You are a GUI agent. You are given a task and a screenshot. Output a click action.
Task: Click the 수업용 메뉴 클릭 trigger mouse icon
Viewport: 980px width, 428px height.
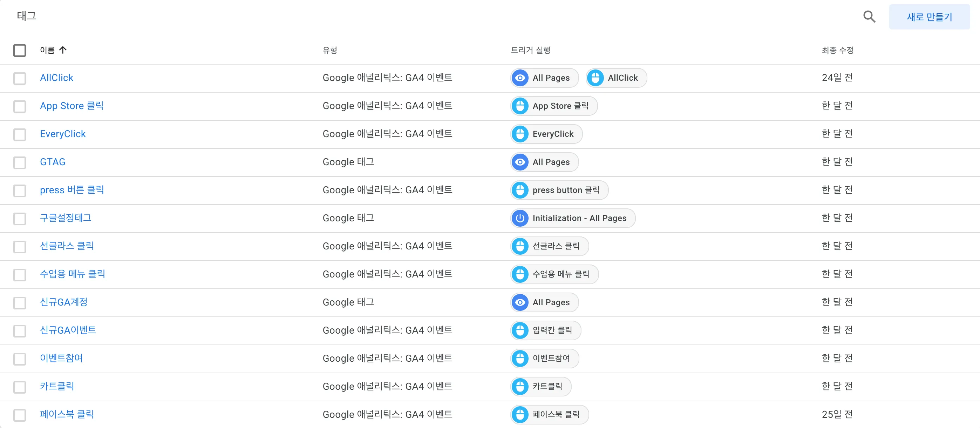point(520,274)
